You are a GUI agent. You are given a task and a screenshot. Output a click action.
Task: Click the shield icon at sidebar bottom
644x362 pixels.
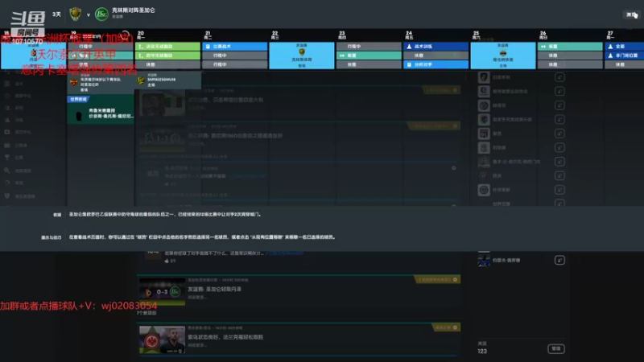click(7, 195)
